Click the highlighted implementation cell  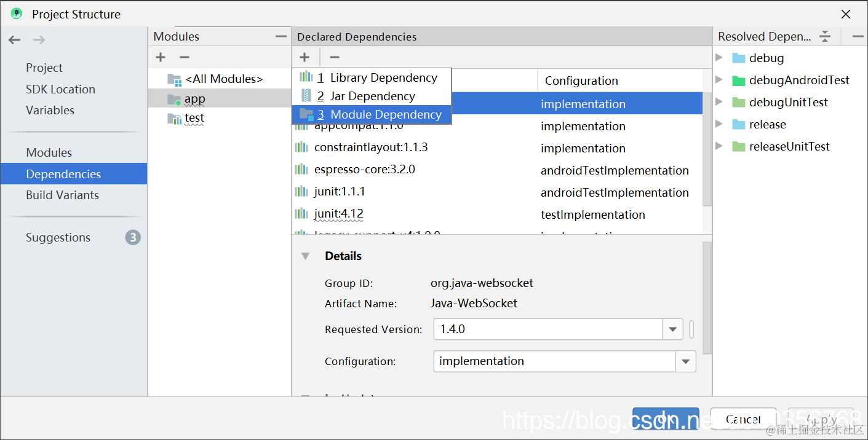click(583, 104)
